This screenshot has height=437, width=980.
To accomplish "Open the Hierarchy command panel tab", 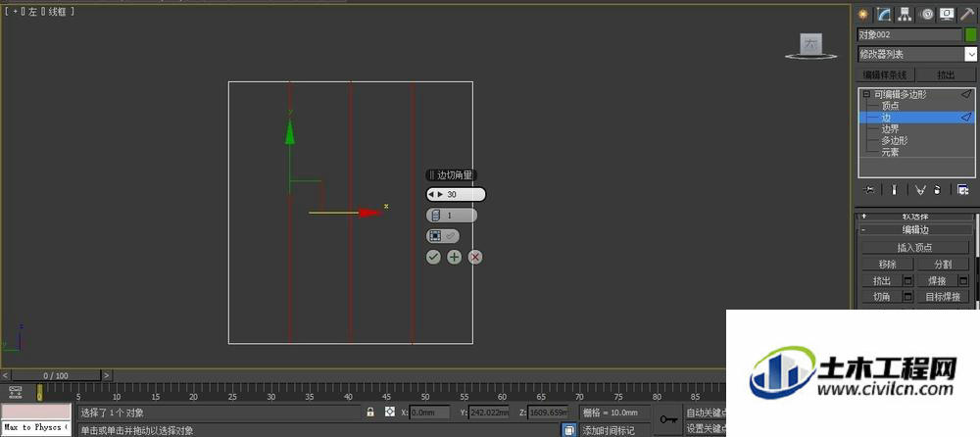I will 905,15.
